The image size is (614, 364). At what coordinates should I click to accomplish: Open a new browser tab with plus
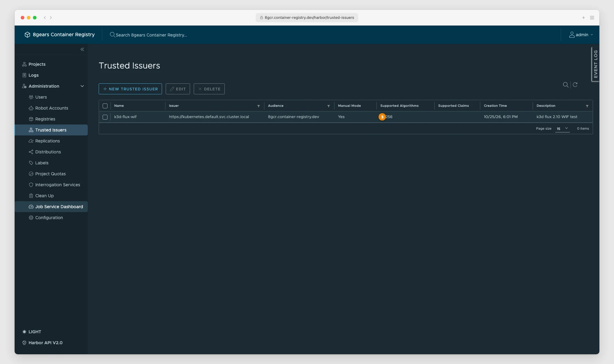click(x=584, y=18)
